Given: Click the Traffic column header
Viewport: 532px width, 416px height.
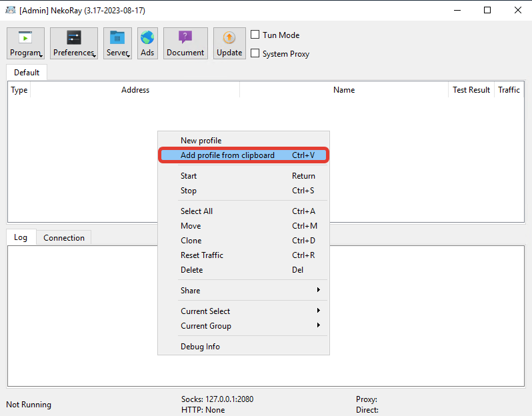Looking at the screenshot, I should pyautogui.click(x=509, y=90).
